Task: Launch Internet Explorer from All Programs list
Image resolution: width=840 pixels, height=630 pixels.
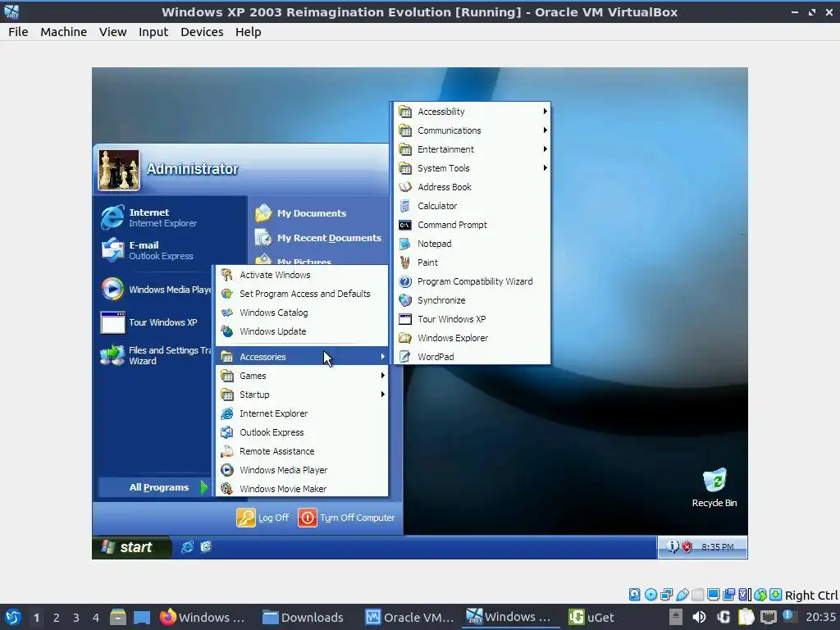Action: (x=302, y=413)
